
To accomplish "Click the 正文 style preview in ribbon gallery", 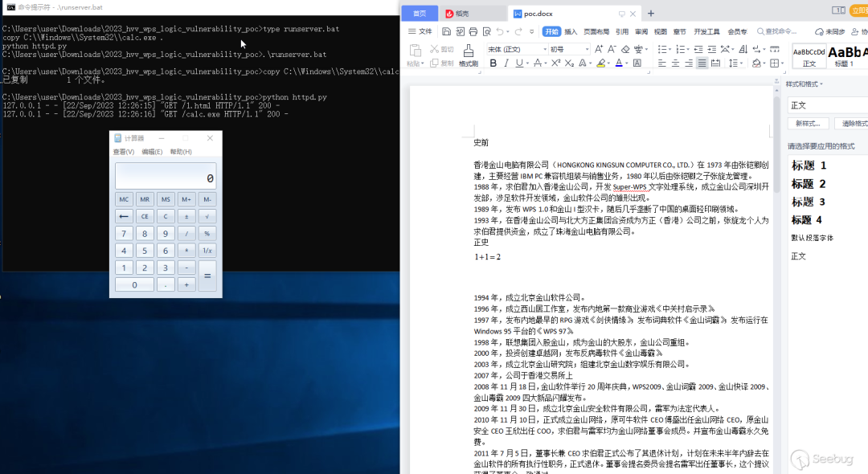I will pos(809,56).
